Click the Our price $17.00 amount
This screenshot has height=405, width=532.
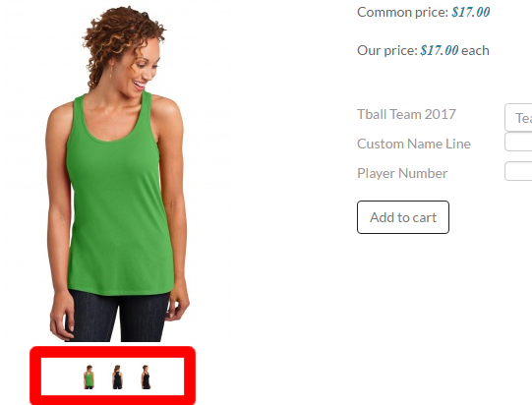[x=440, y=51]
